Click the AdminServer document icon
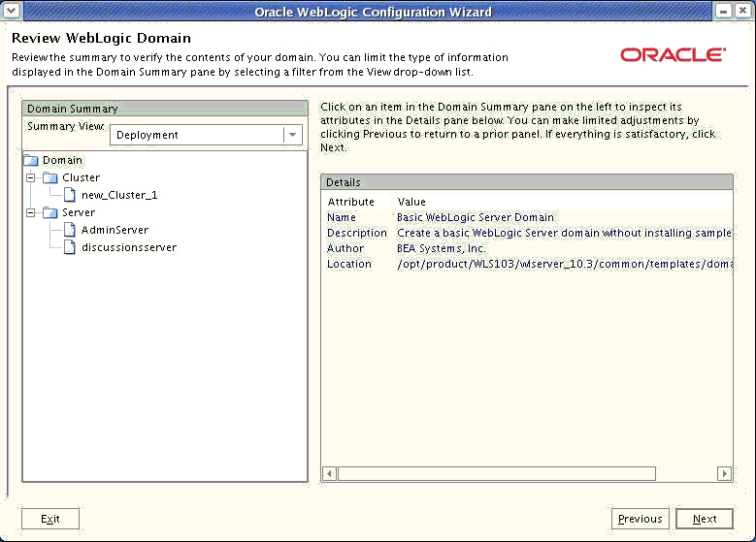 [70, 230]
